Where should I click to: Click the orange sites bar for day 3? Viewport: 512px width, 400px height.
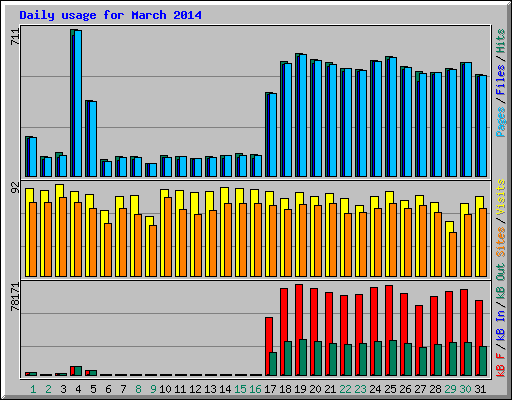tap(63, 237)
